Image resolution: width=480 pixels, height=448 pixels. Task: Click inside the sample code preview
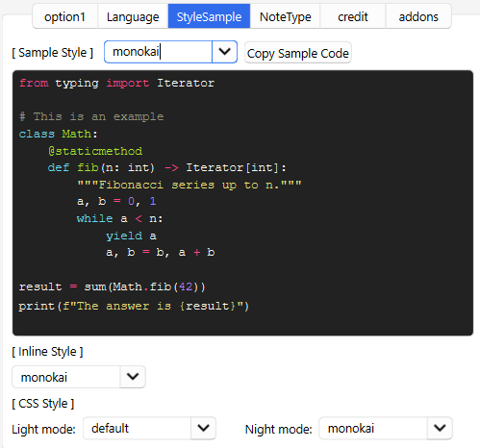[242, 203]
